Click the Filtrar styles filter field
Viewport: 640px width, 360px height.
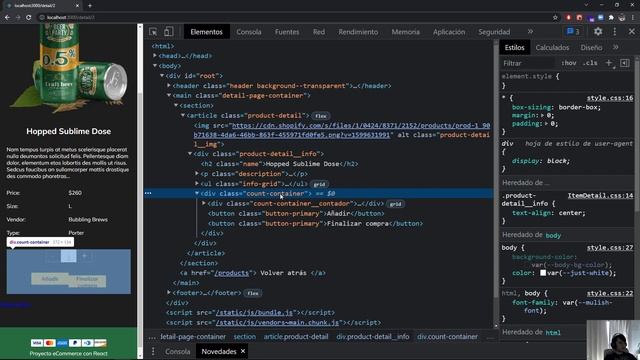(527, 63)
